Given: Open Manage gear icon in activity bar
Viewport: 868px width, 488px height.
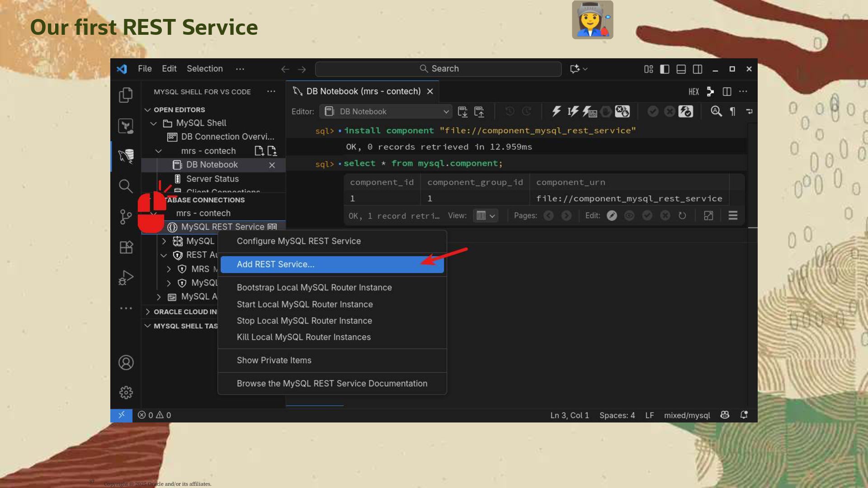Looking at the screenshot, I should point(126,392).
